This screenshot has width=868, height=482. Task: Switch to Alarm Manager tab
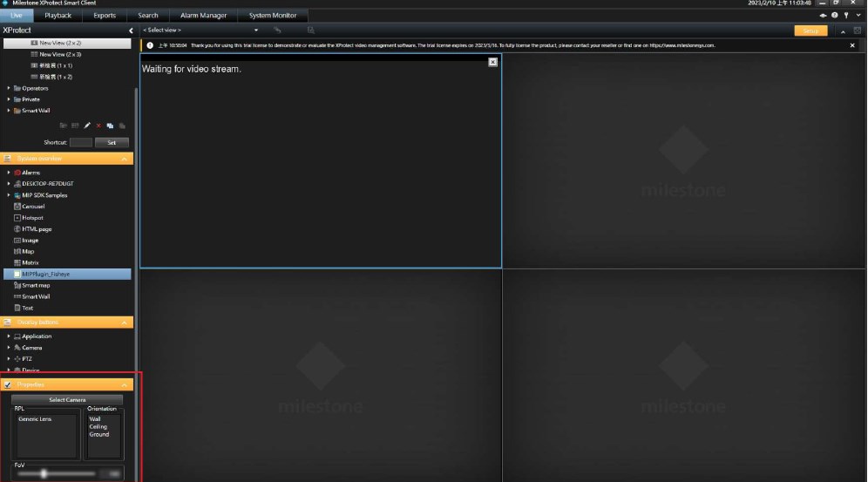pyautogui.click(x=203, y=16)
